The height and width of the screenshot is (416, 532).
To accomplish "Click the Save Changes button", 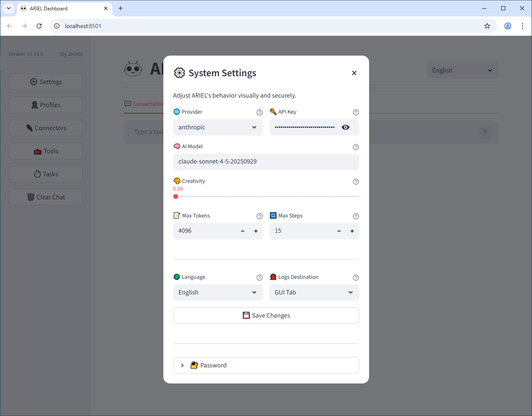I will coord(266,316).
